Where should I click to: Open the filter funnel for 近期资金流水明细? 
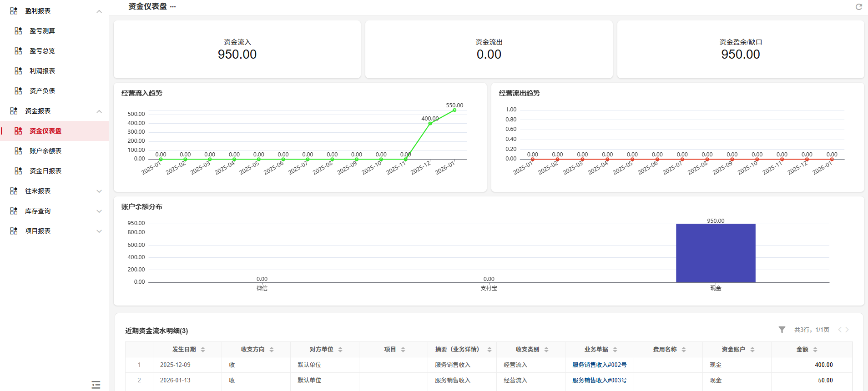782,330
